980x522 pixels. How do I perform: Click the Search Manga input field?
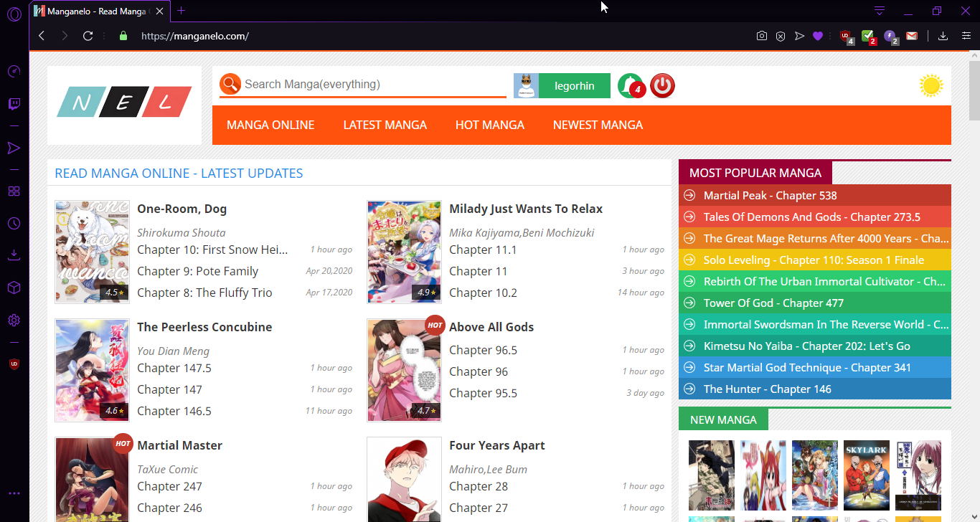point(374,84)
